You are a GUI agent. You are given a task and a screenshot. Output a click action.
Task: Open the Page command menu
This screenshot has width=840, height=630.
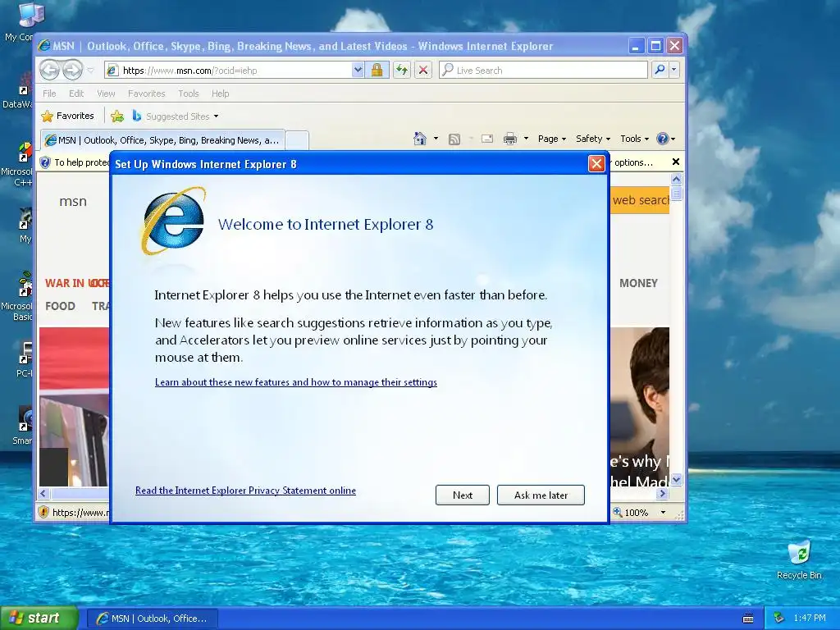click(552, 139)
